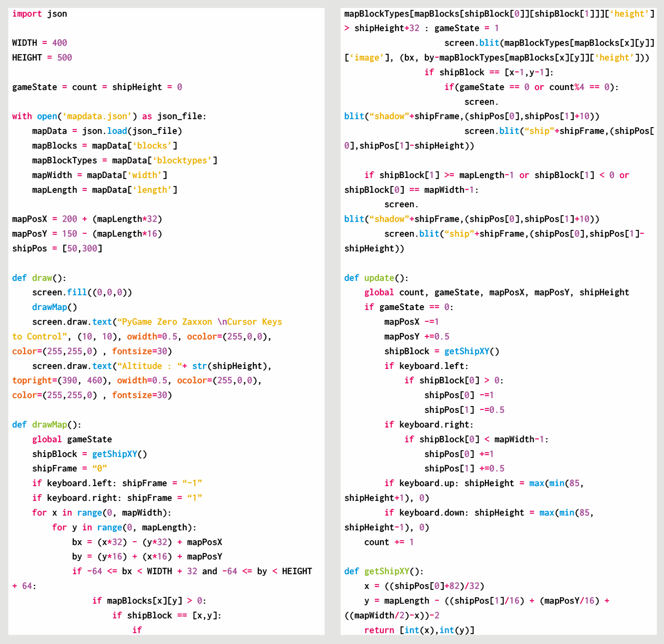This screenshot has width=664, height=644.
Task: Click the 'def update():' definition line
Action: click(376, 278)
